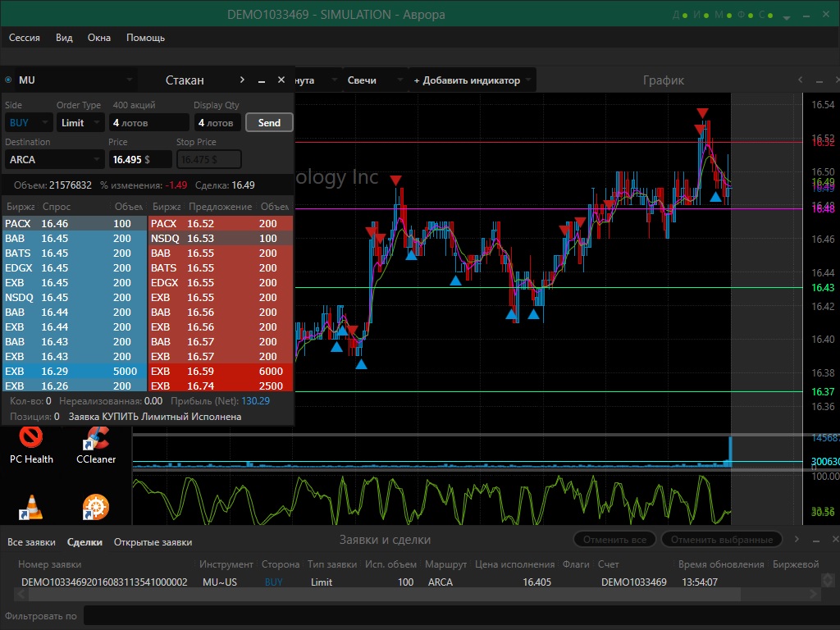Open the VLC cone desktop shortcut
The image size is (840, 630).
pos(31,507)
